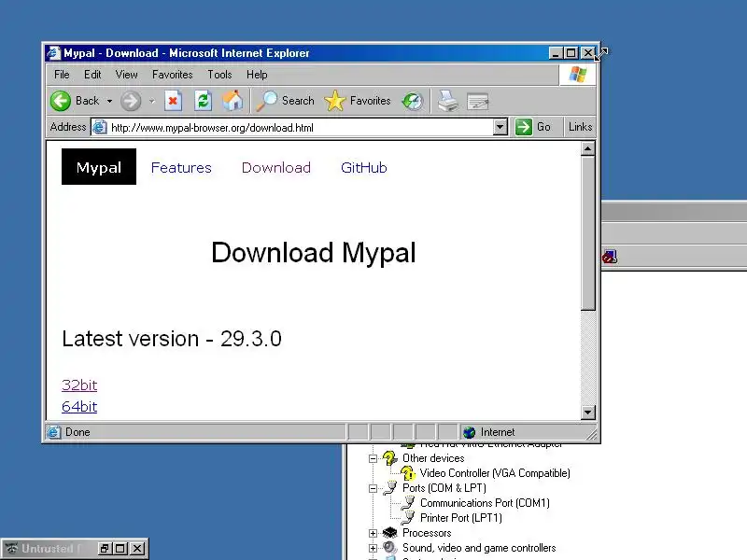
Task: Open the Home page icon
Action: point(233,101)
